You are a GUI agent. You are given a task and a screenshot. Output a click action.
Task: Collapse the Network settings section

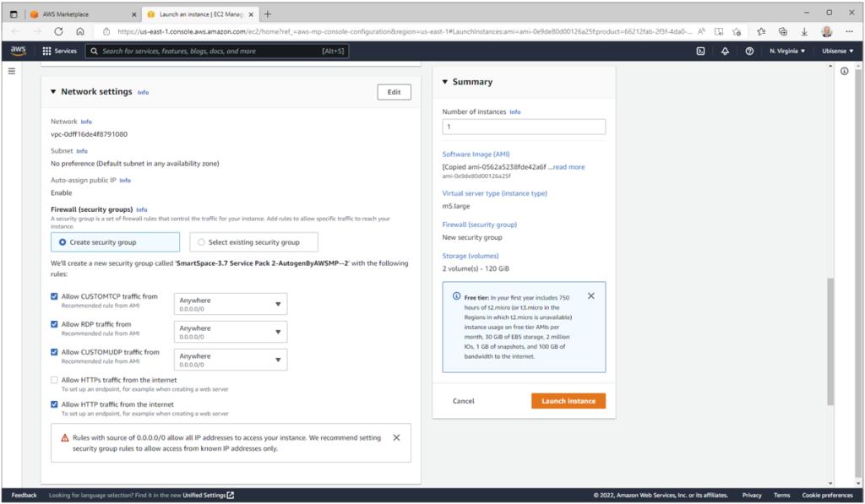pyautogui.click(x=53, y=91)
